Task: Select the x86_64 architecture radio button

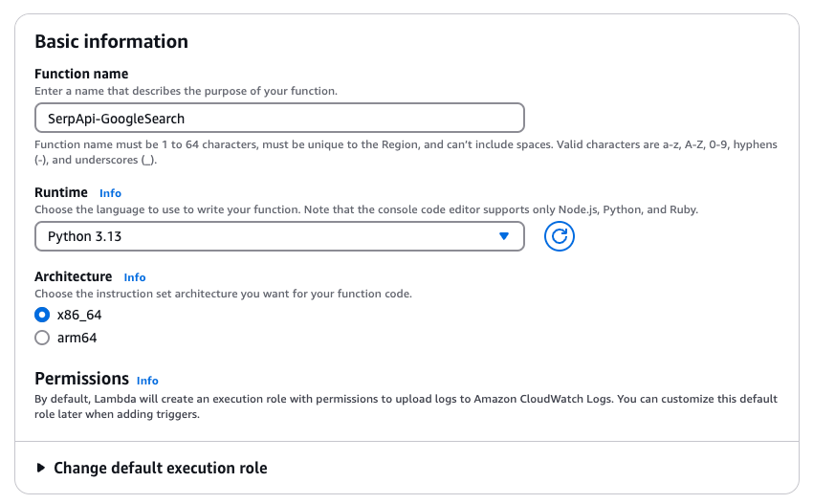Action: point(42,315)
